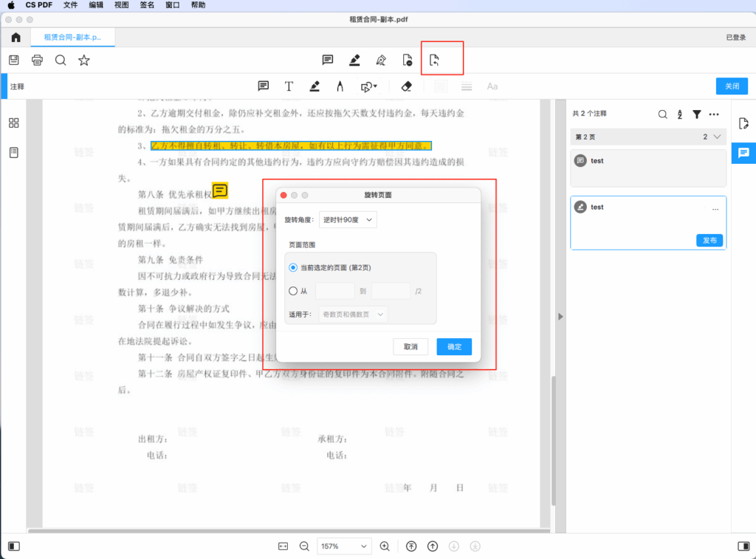The height and width of the screenshot is (559, 756).
Task: Click the save document icon
Action: [14, 61]
